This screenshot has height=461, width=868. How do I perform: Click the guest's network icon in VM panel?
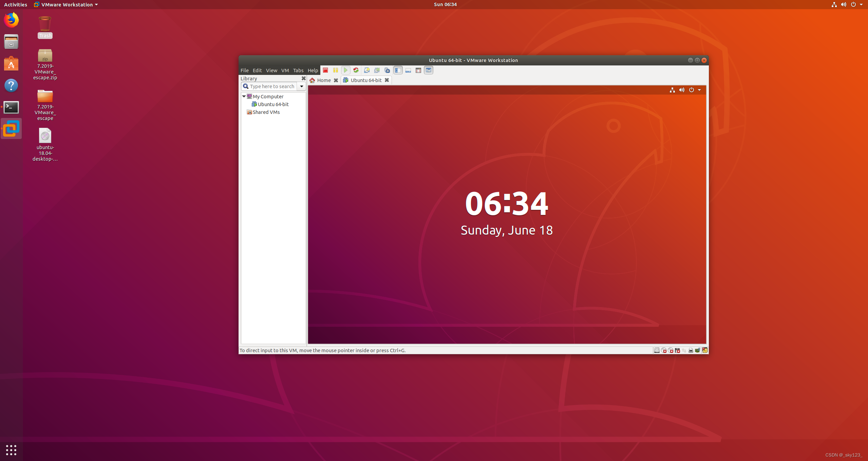(x=672, y=90)
